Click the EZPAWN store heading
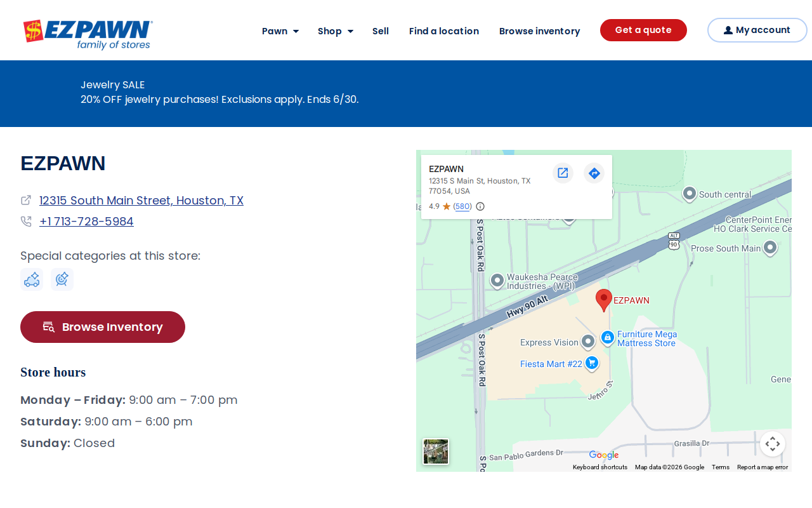 click(x=63, y=163)
